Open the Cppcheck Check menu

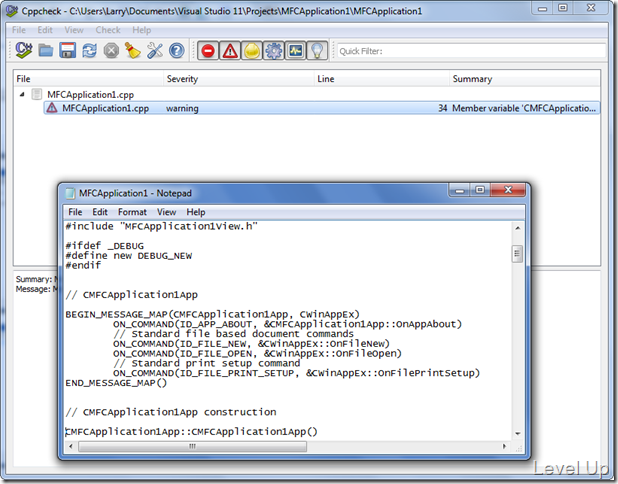[x=108, y=30]
